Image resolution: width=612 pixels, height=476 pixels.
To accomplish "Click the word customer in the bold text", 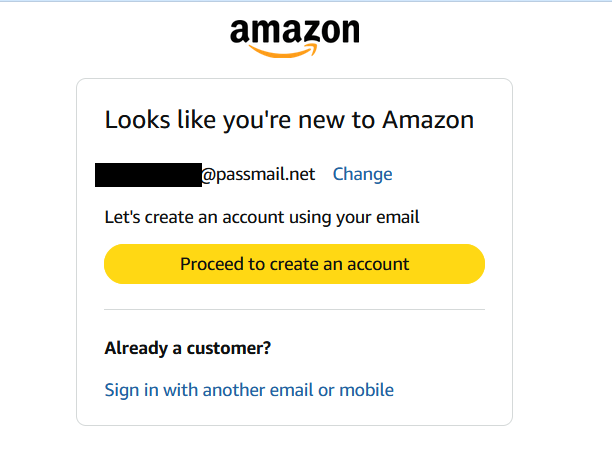I will click(x=227, y=348).
